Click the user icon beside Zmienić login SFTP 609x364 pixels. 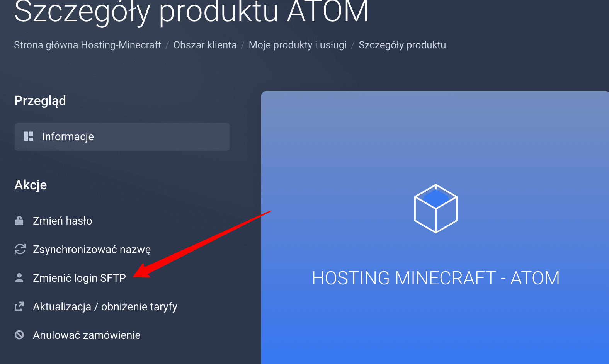point(19,278)
